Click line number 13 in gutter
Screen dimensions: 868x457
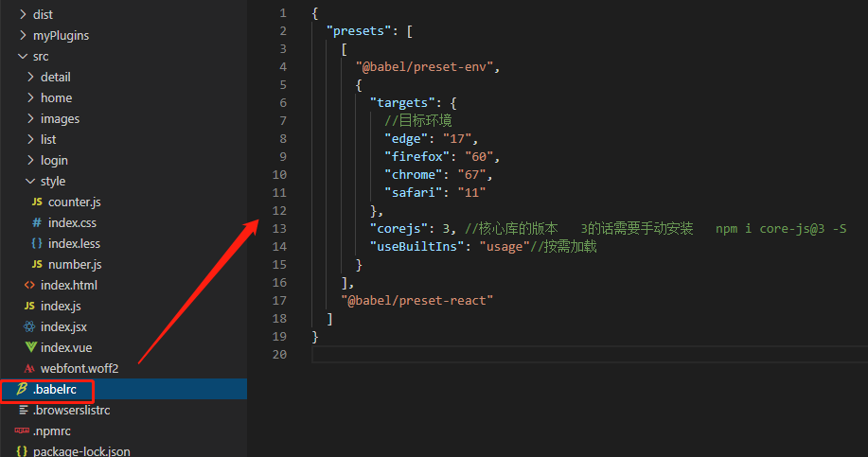point(279,229)
